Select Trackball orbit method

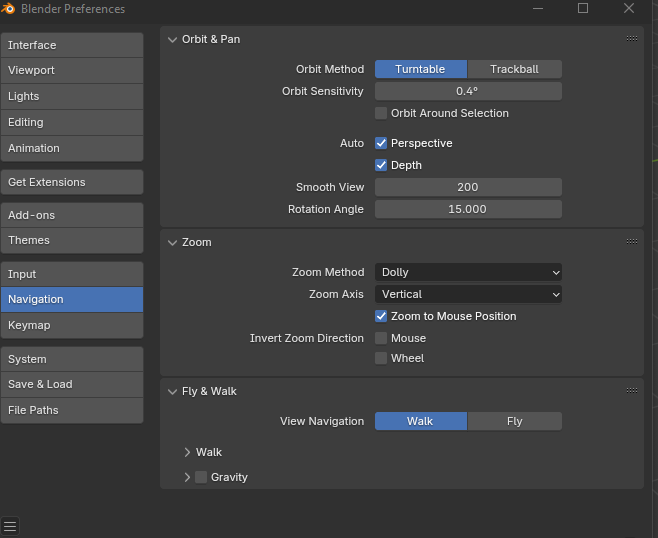[514, 69]
